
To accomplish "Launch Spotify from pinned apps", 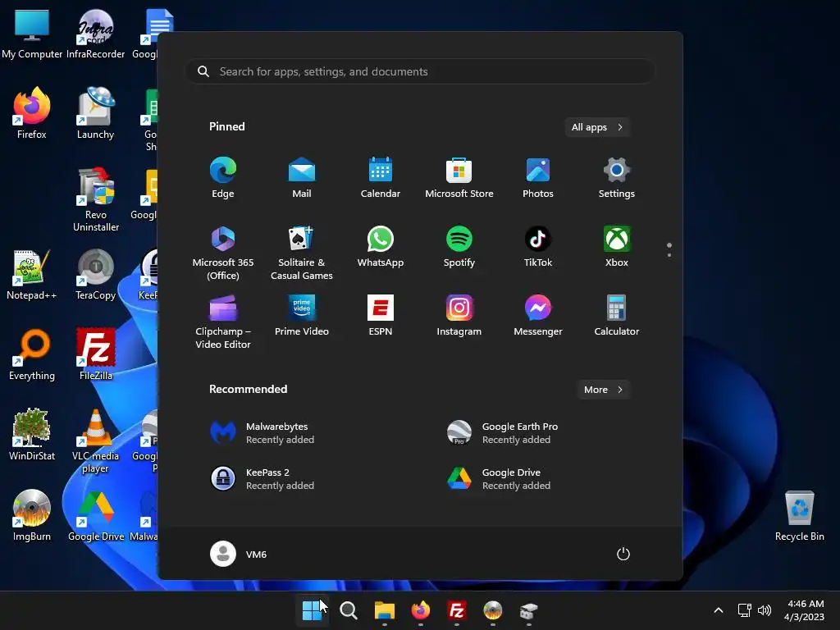I will [x=459, y=247].
